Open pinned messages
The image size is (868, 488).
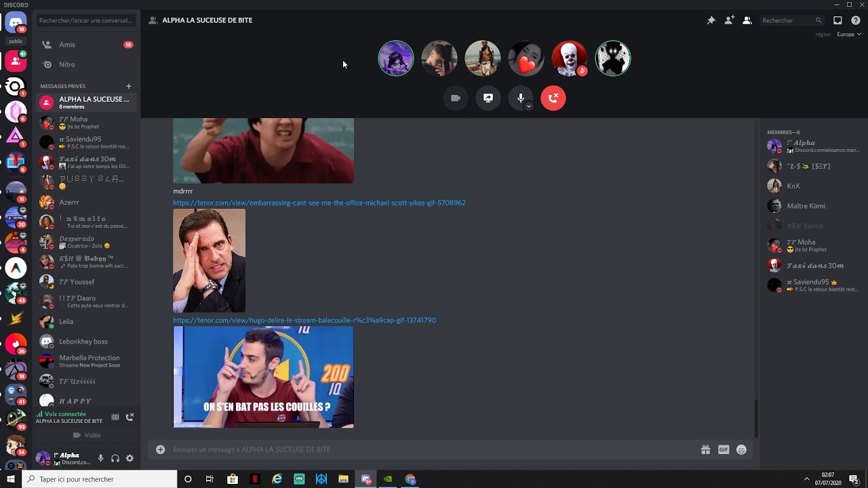(x=711, y=20)
